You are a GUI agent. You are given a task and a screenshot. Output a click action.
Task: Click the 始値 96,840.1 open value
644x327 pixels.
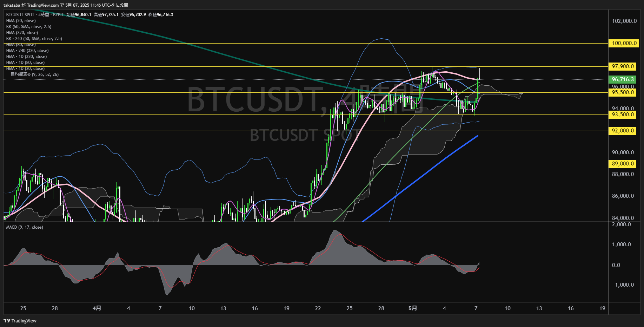pos(79,15)
